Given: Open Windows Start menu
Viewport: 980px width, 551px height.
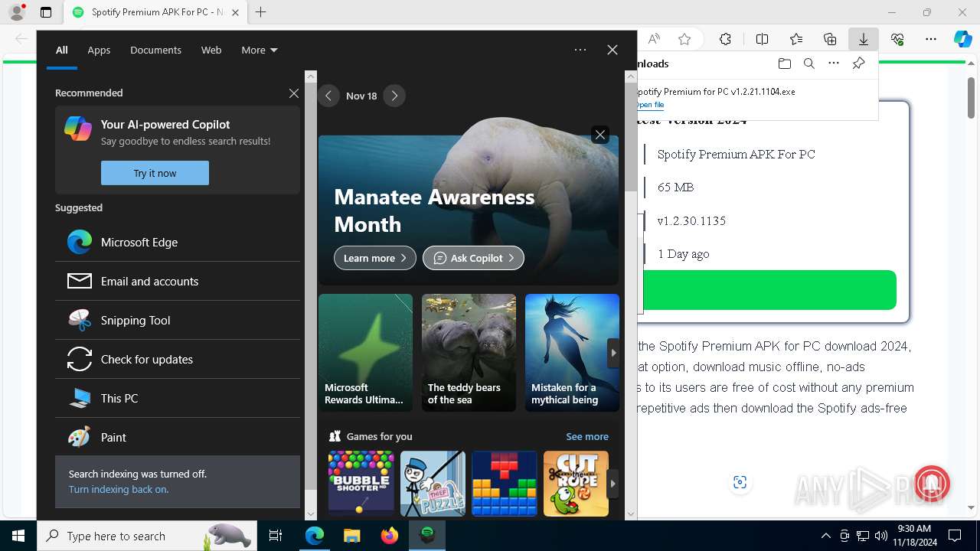Looking at the screenshot, I should pos(18,536).
